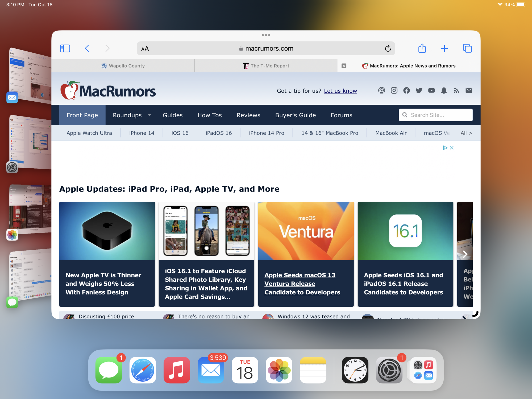The image size is (532, 399).
Task: Reload the macrumors.com page
Action: [x=388, y=48]
